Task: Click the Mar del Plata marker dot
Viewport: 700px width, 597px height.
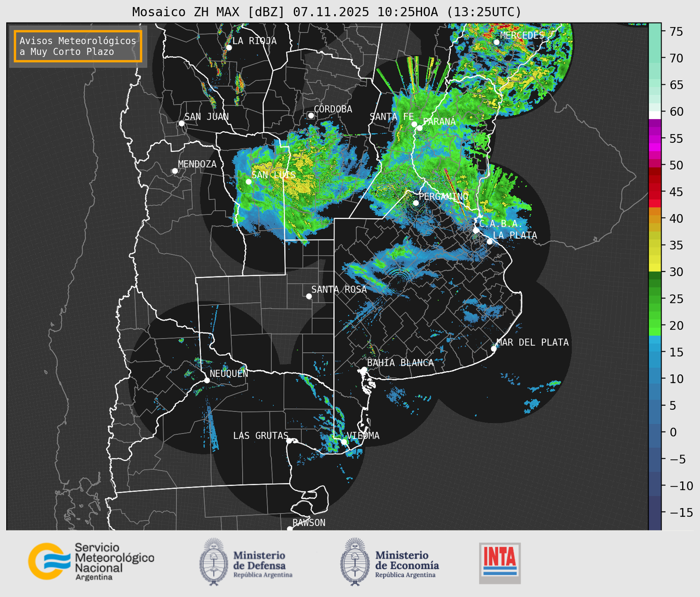Action: (x=494, y=349)
